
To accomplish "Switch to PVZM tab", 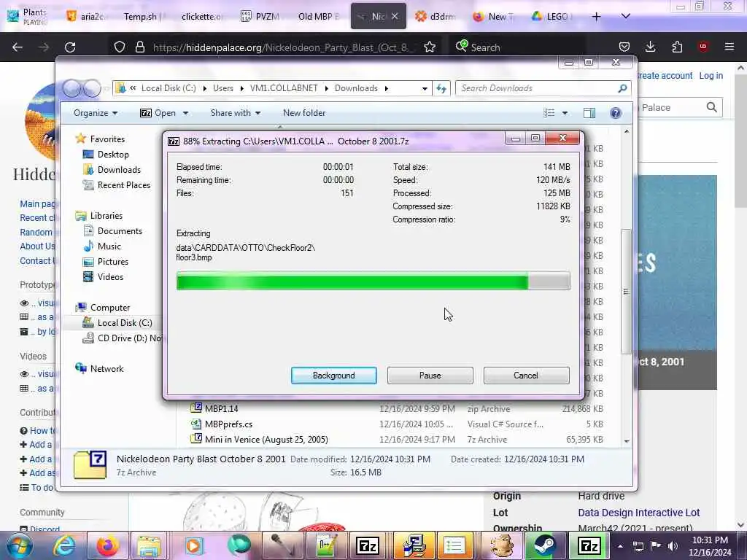I will point(260,16).
